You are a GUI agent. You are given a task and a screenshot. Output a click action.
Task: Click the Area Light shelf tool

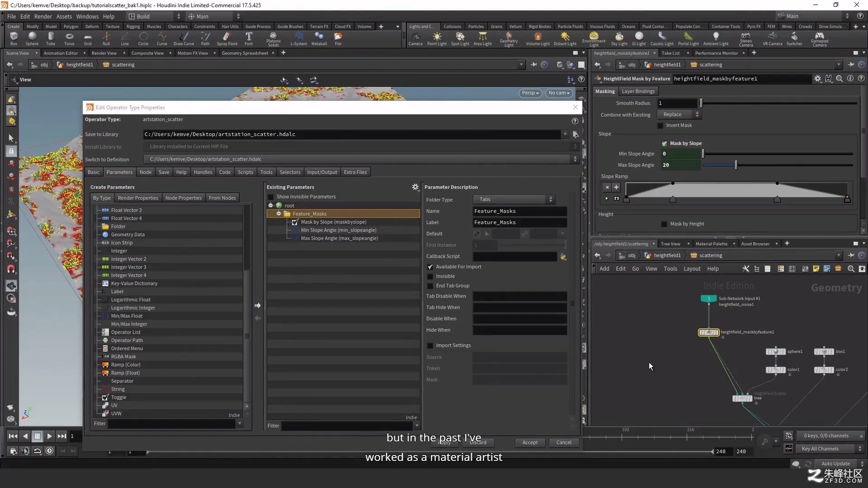482,38
